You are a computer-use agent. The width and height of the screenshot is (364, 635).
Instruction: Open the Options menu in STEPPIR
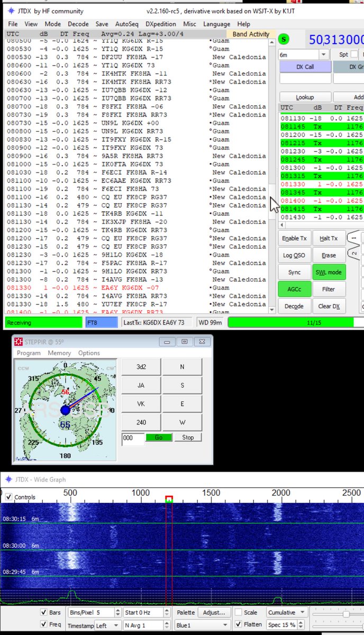(89, 353)
